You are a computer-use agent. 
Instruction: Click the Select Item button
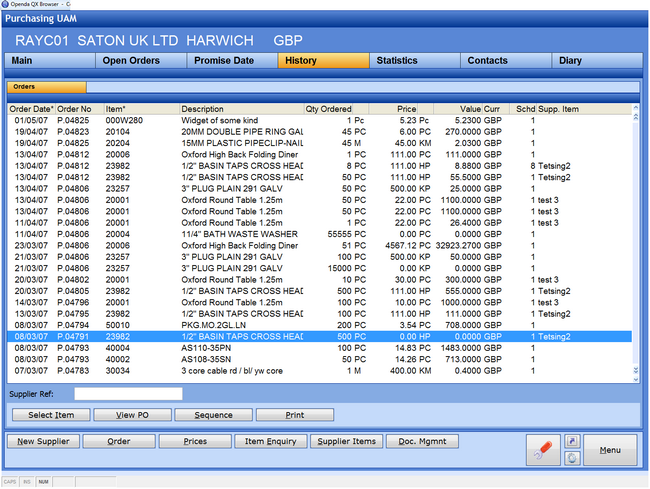click(51, 415)
